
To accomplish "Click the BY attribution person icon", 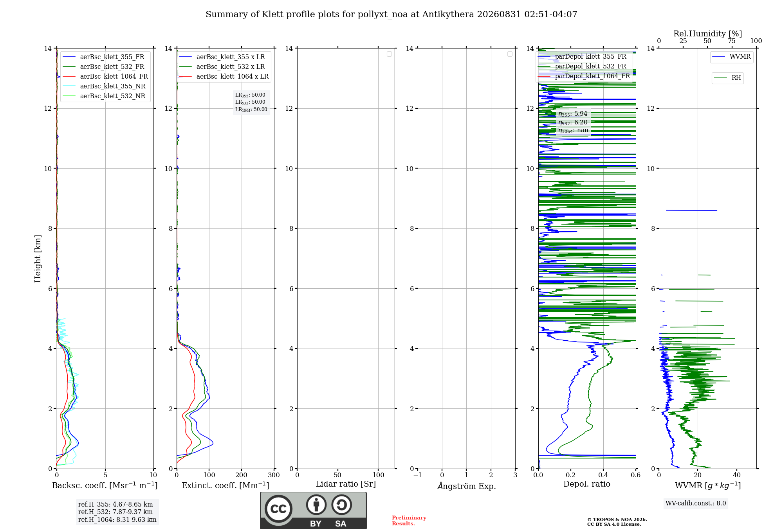I will click(x=316, y=505).
